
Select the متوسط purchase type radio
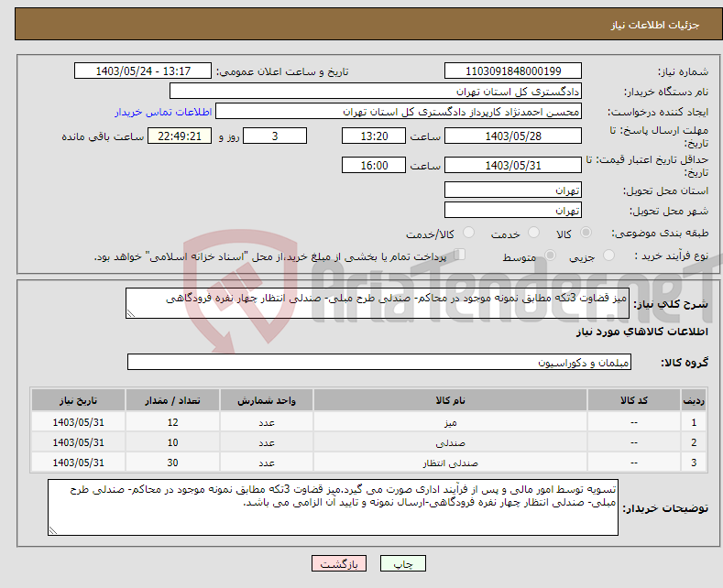click(550, 256)
